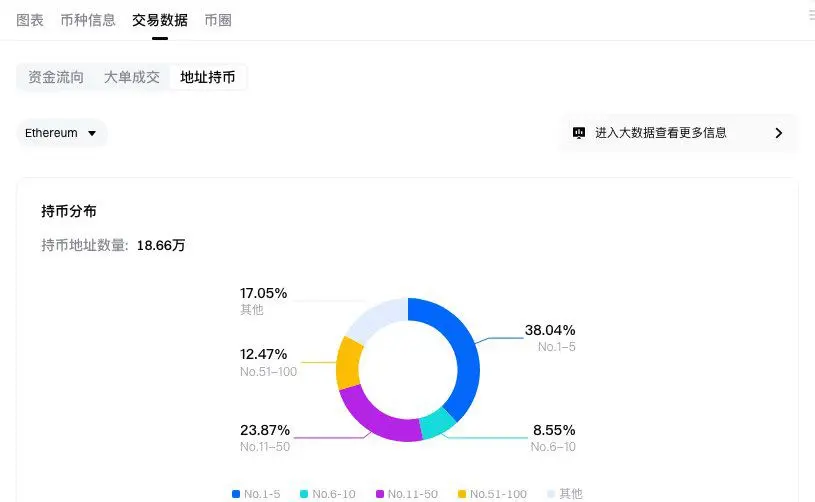Click the big data chart icon
This screenshot has height=502, width=815.
click(578, 133)
